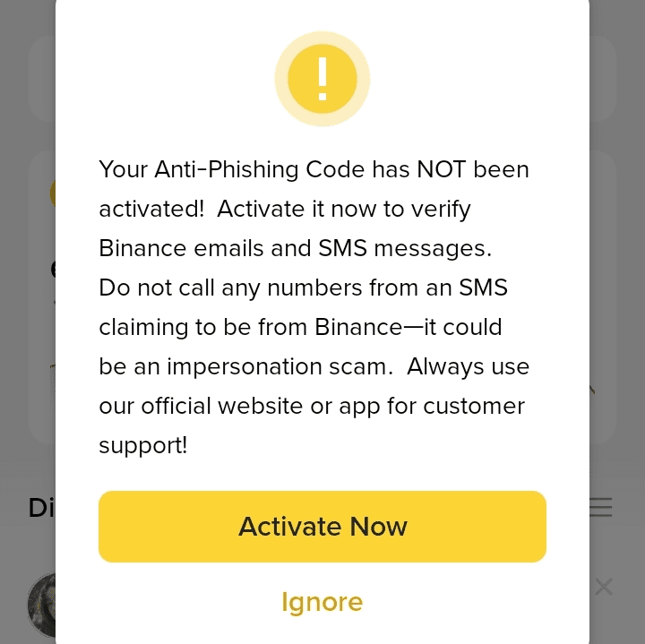The image size is (645, 644).
Task: Click the dimmed top card behind dialog
Action: click(41, 79)
